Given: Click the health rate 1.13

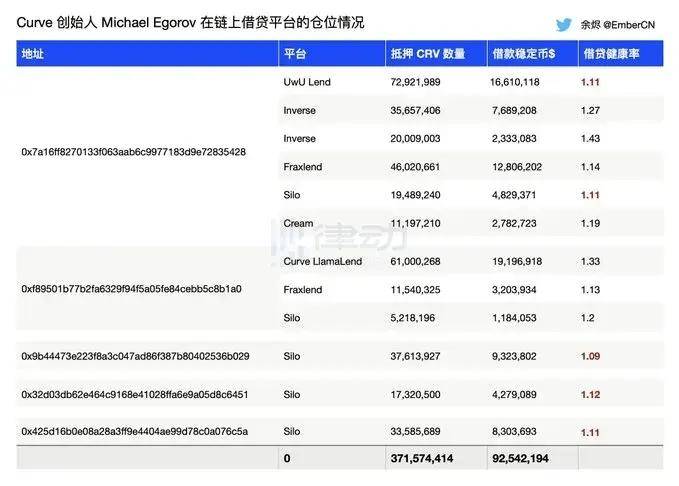Looking at the screenshot, I should 590,290.
